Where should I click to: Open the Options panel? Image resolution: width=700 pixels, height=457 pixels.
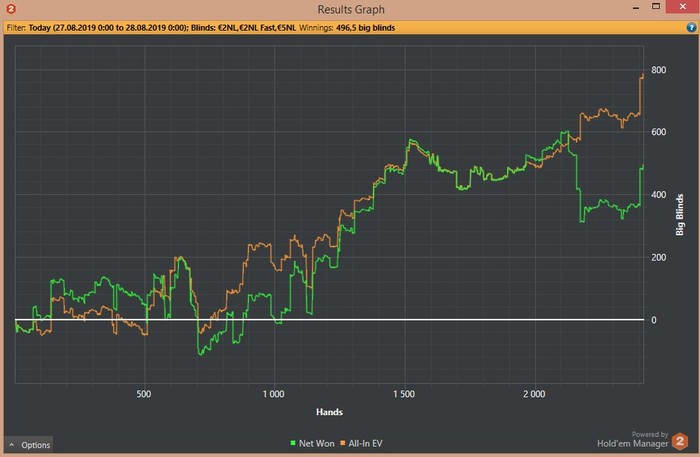(29, 445)
